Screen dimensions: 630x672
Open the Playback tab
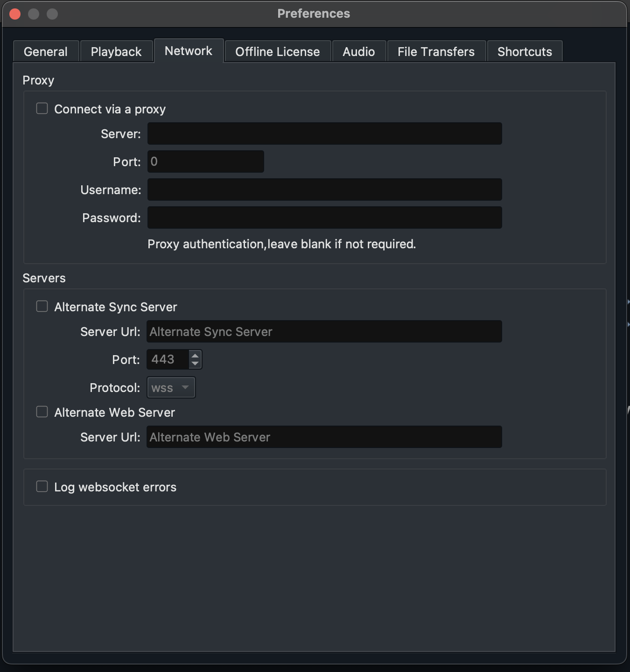[116, 51]
